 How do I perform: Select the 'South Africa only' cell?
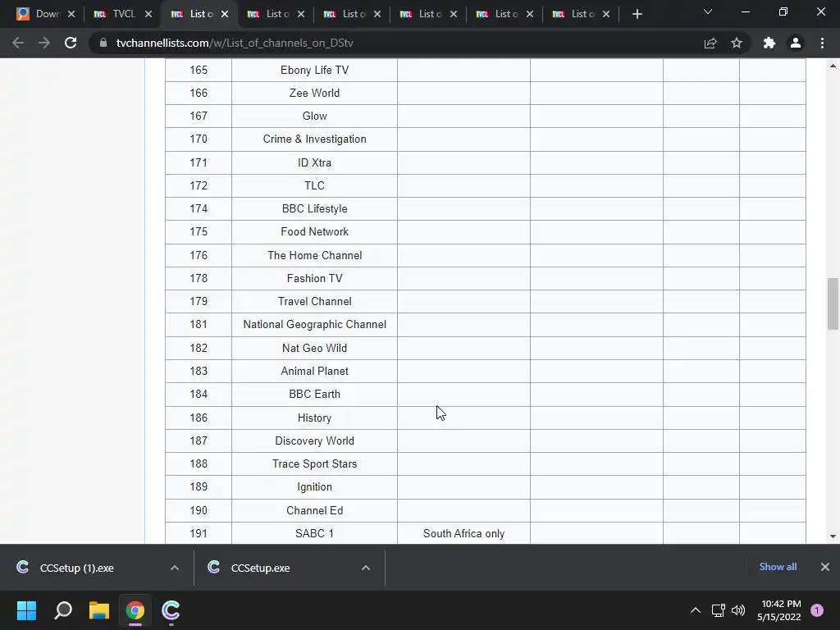click(x=464, y=533)
